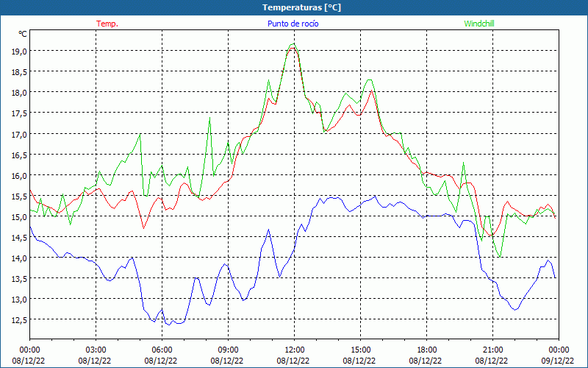The image size is (588, 368).
Task: Click the green windchill spike near 08:00
Action: (209, 118)
